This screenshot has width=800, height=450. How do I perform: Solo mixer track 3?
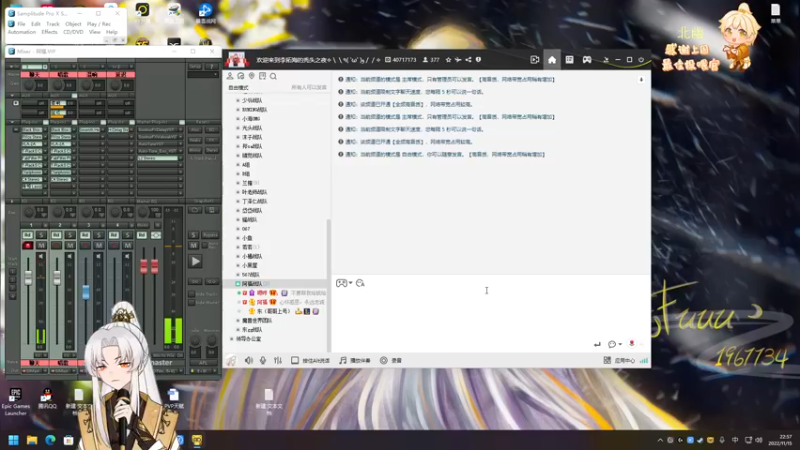tap(99, 235)
